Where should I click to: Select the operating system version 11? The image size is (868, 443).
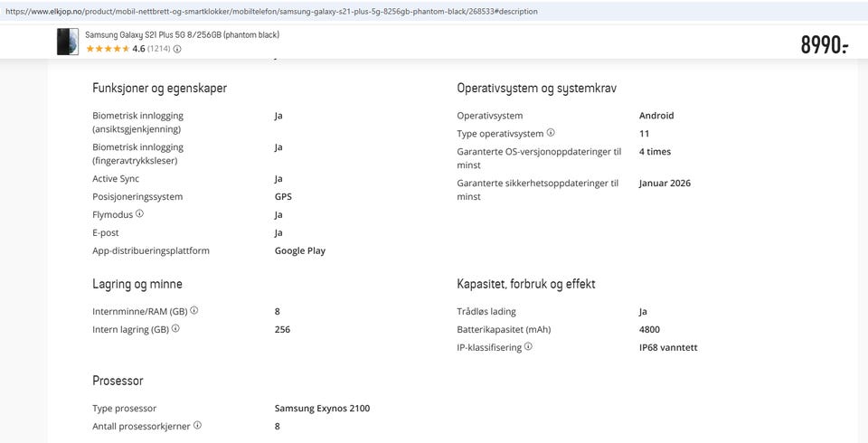point(645,134)
